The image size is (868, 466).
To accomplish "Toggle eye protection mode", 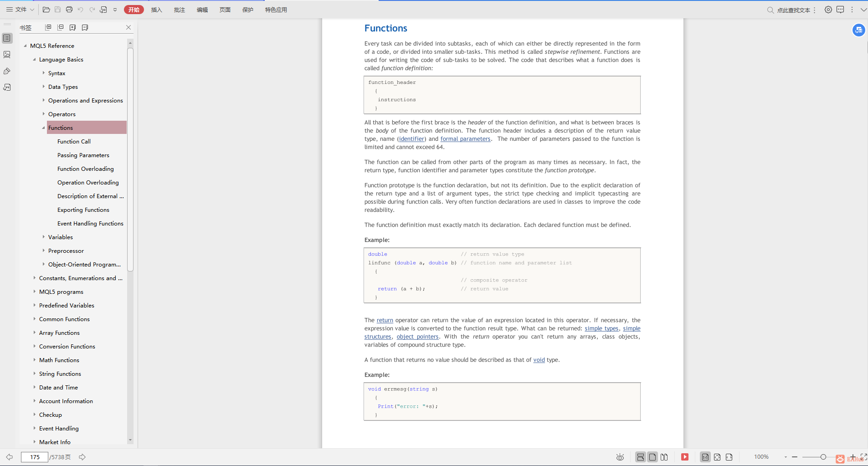I will (620, 457).
